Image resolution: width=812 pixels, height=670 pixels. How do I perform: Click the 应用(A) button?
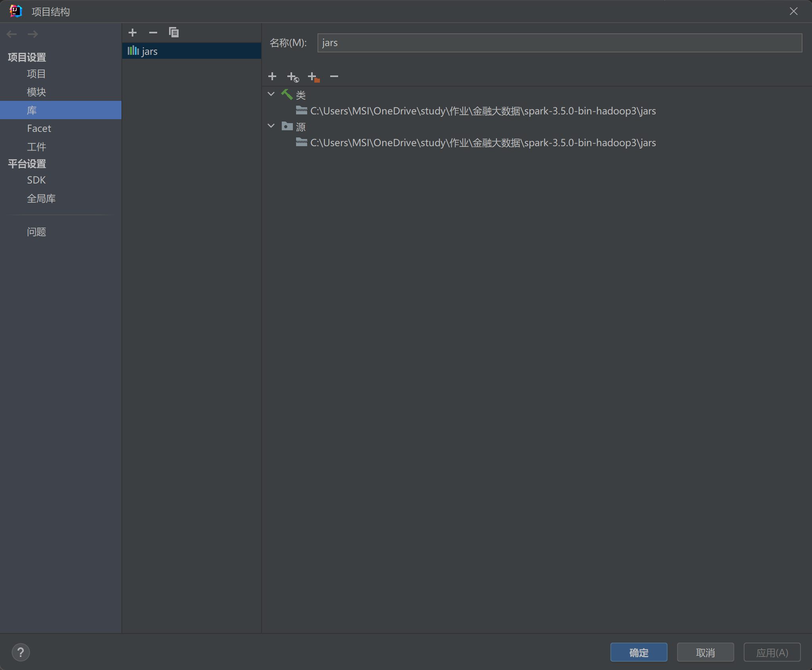pos(772,652)
